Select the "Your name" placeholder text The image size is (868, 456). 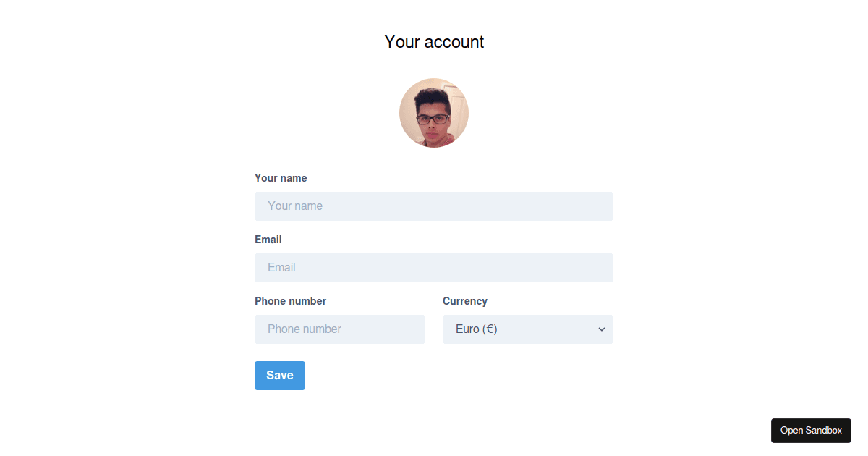tap(295, 206)
